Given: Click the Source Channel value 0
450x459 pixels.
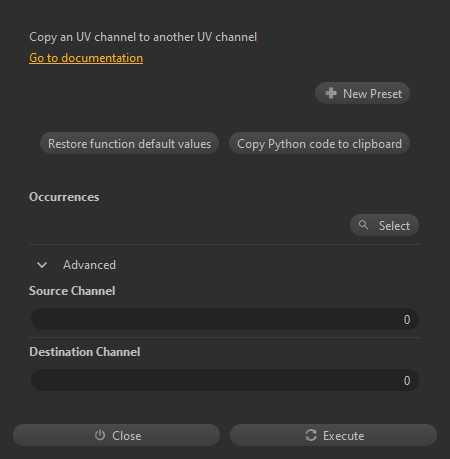Looking at the screenshot, I should pos(407,320).
